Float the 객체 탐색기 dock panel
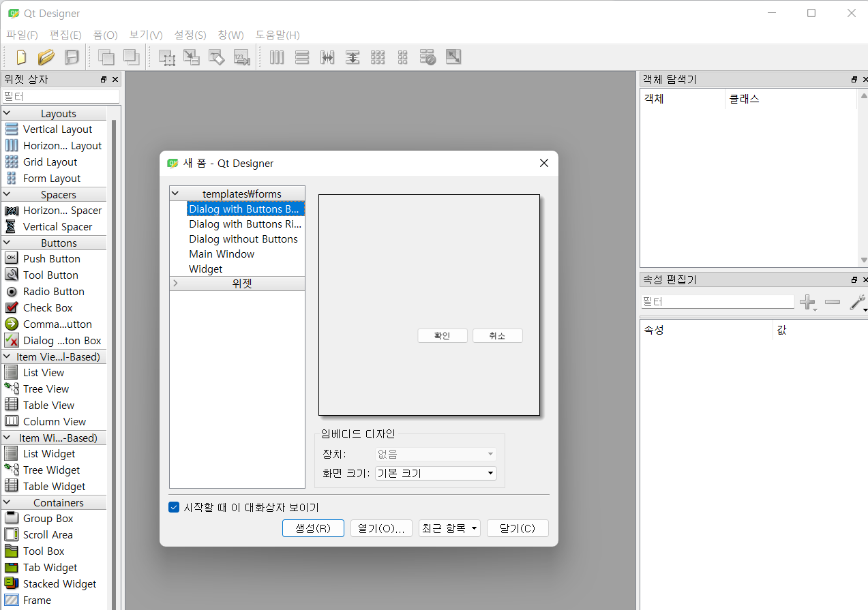868x610 pixels. click(x=854, y=79)
